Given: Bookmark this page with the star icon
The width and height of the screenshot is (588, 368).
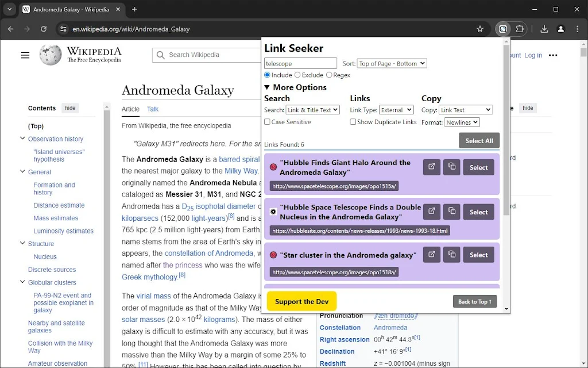Looking at the screenshot, I should [x=479, y=29].
